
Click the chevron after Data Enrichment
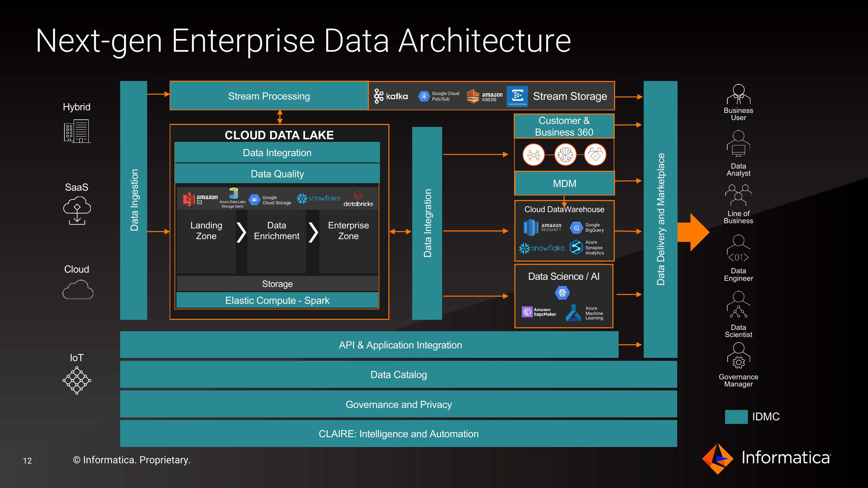coord(313,232)
